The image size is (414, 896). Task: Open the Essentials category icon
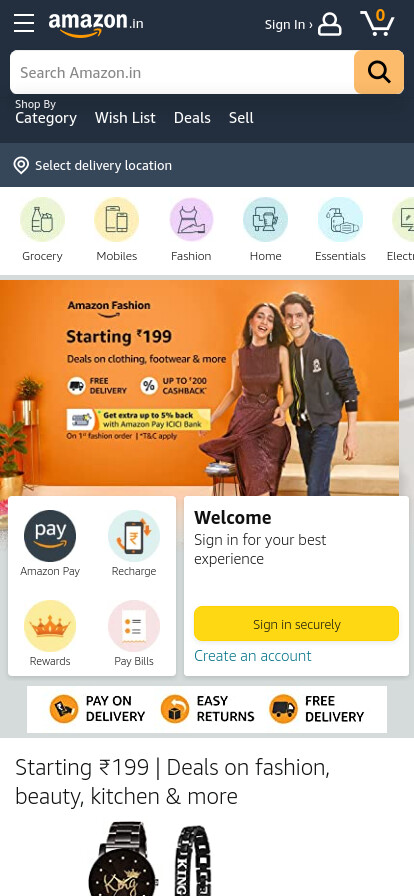click(340, 220)
